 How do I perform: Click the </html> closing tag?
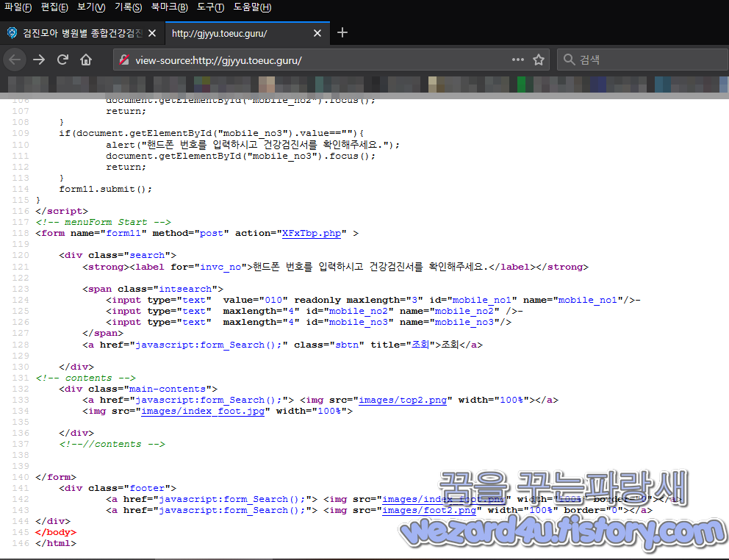click(x=56, y=543)
